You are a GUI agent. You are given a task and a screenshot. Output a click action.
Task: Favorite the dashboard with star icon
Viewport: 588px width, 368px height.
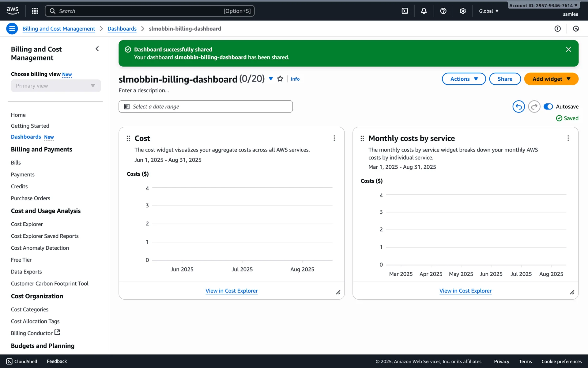280,79
